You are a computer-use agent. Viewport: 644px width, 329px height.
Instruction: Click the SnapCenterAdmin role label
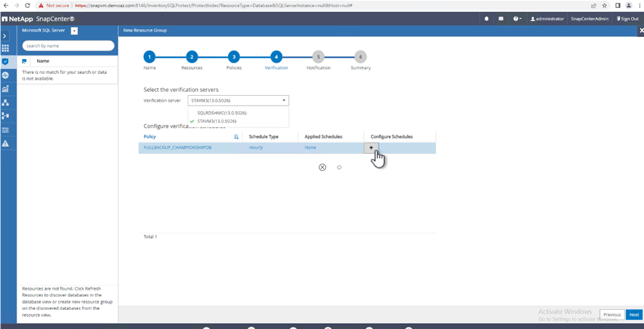point(589,19)
